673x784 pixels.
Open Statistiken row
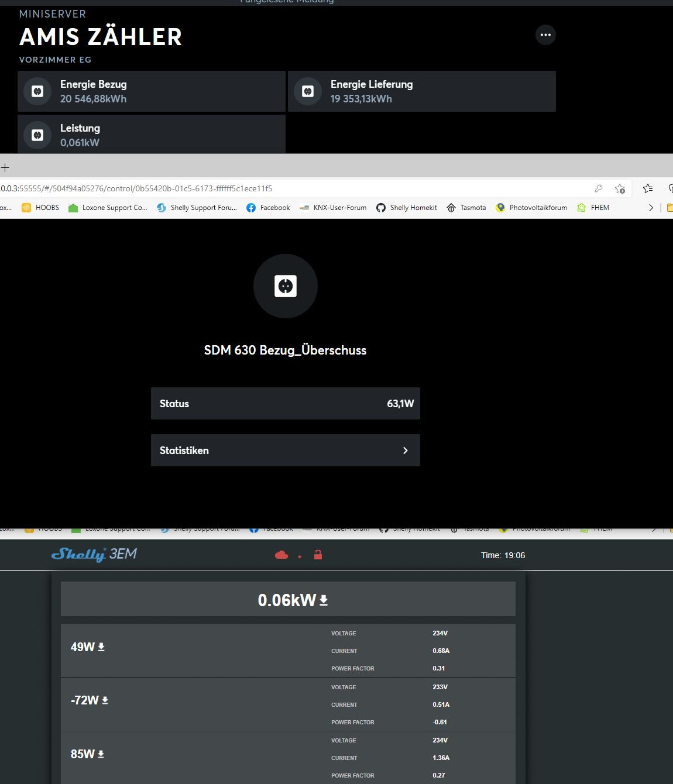(x=286, y=451)
